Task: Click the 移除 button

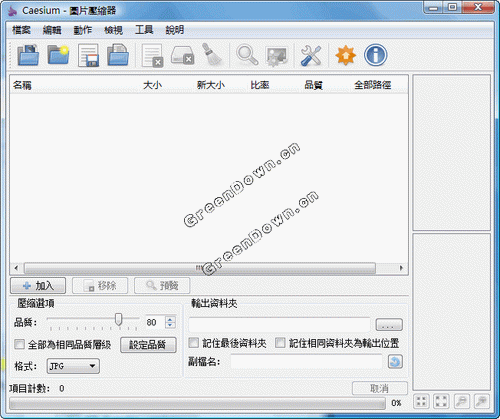Action: tap(100, 286)
